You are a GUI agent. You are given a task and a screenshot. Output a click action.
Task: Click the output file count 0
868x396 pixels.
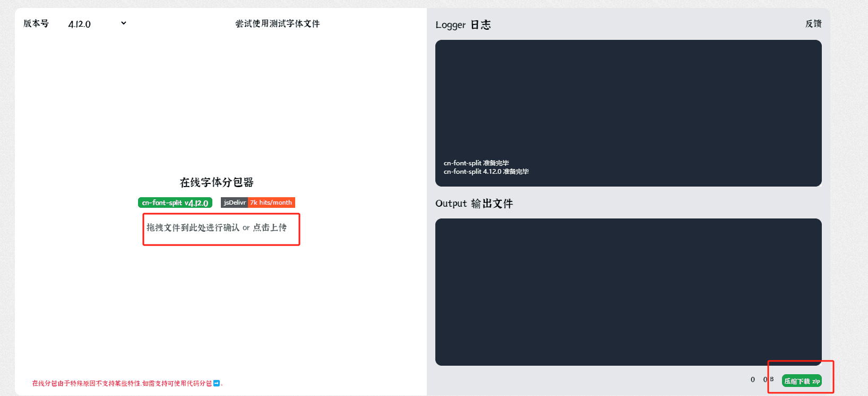(752, 380)
